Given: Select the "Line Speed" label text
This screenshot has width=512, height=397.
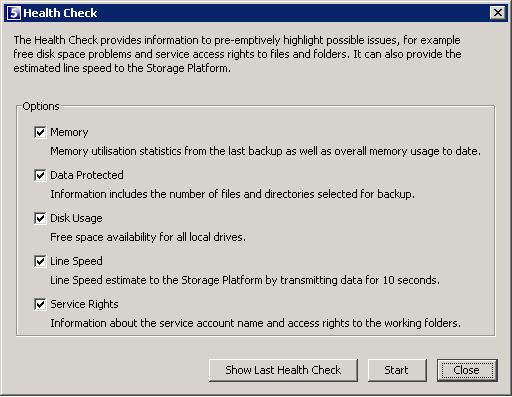Looking at the screenshot, I should pyautogui.click(x=76, y=261).
